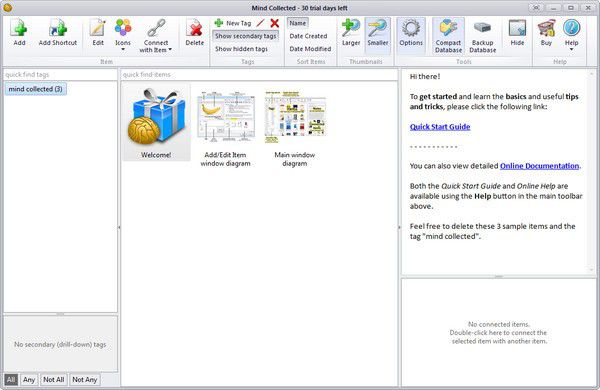Open the Help dropdown menu
Viewport: 600px width, 390px height.
tap(571, 35)
